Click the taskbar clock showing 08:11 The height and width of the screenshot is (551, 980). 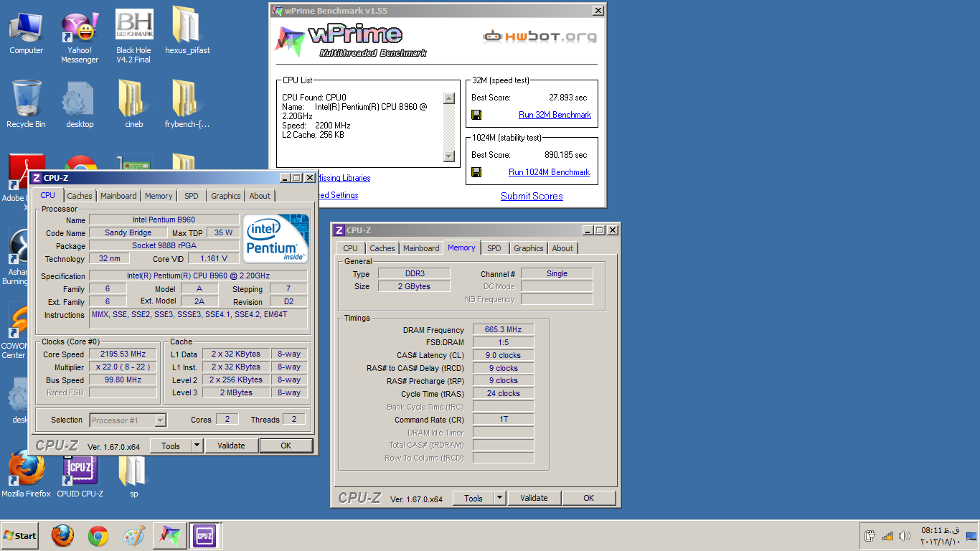[x=939, y=536]
